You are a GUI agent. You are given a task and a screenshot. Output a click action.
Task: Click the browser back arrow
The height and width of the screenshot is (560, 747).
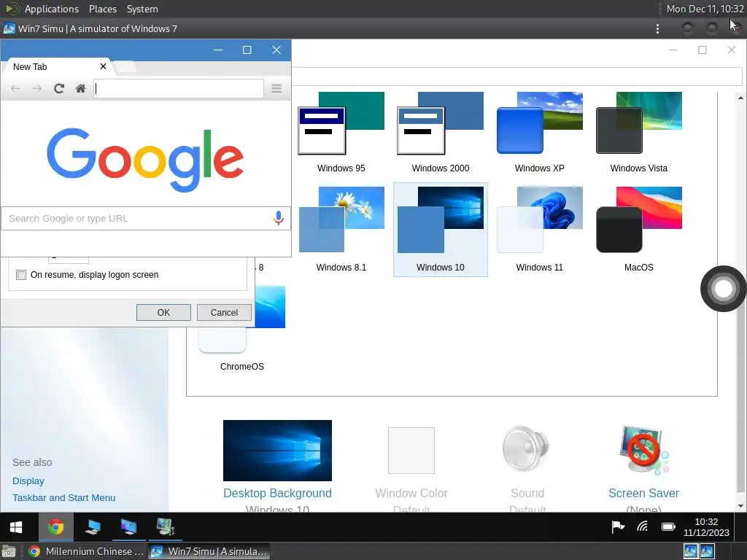[15, 88]
